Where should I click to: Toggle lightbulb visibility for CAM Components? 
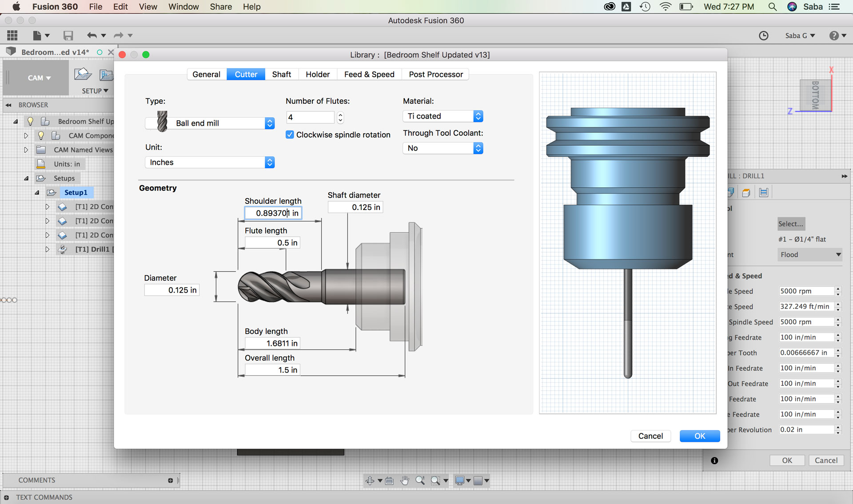tap(41, 135)
